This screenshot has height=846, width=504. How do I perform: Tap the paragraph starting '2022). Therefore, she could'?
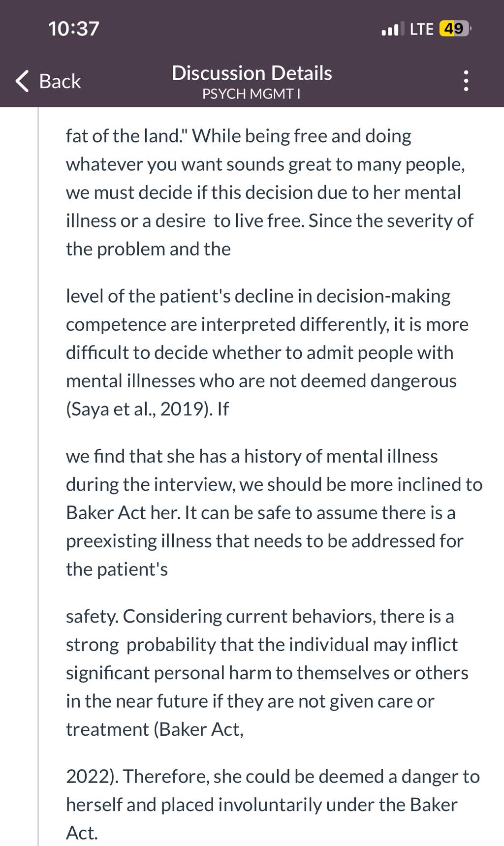click(x=273, y=804)
